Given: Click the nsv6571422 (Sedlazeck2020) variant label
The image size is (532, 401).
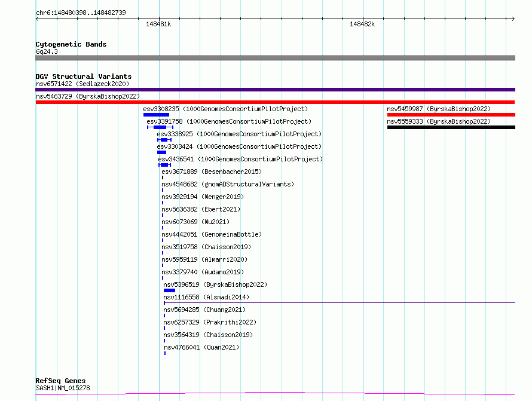Looking at the screenshot, I should 82,84.
